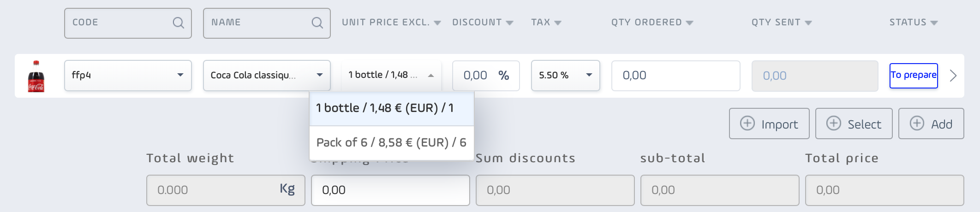The width and height of the screenshot is (980, 212).
Task: Sort by QTY SENT column arrow
Action: (808, 23)
